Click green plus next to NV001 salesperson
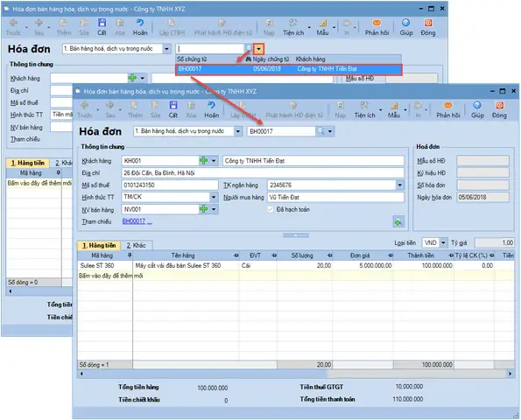 (x=203, y=209)
